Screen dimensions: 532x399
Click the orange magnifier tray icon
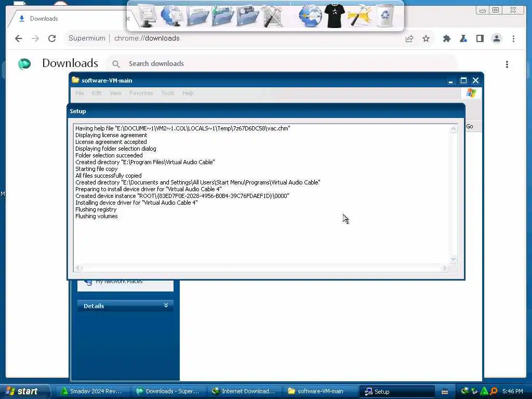[494, 391]
